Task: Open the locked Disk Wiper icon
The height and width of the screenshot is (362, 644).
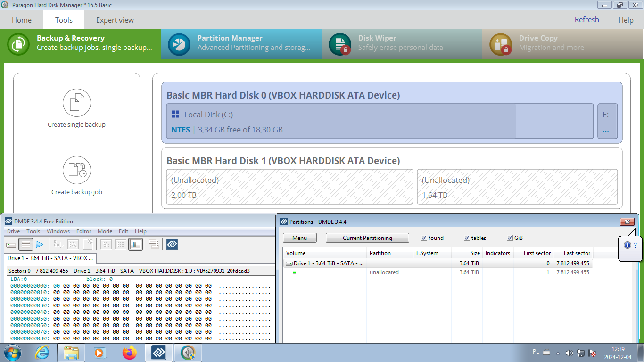Action: pyautogui.click(x=340, y=44)
